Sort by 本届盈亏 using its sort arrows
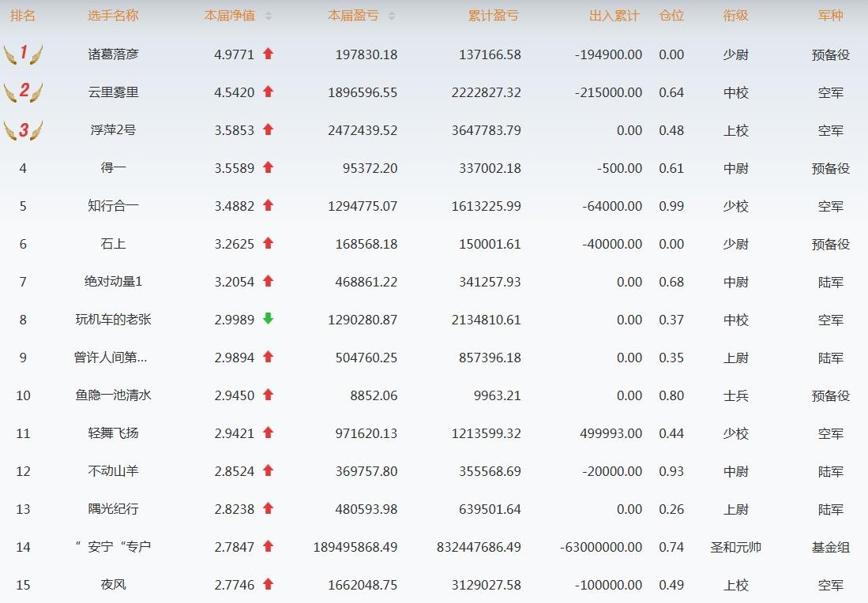 [392, 16]
